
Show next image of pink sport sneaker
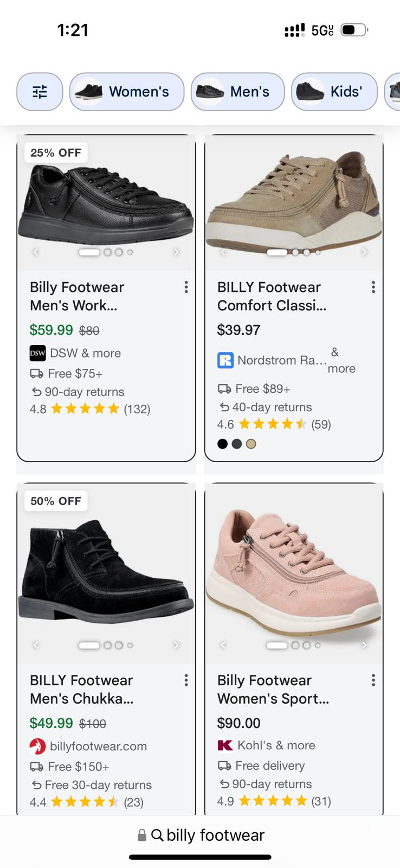364,645
